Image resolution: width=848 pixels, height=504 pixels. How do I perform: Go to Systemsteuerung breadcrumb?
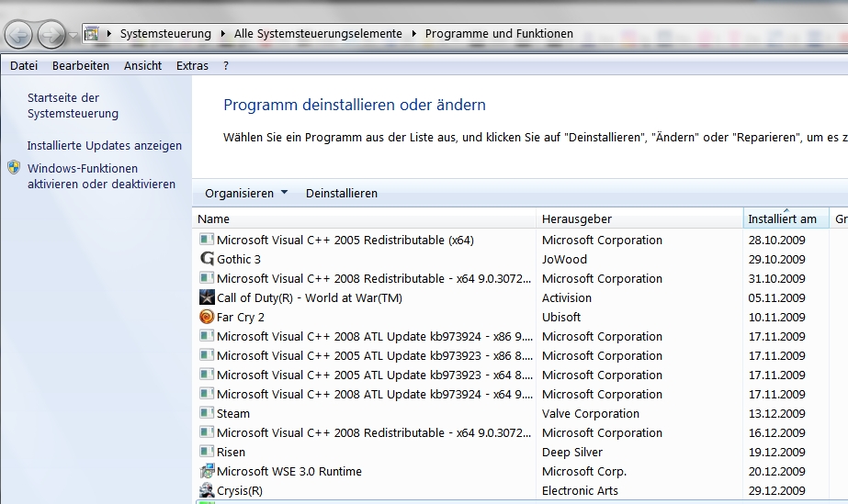click(x=165, y=33)
